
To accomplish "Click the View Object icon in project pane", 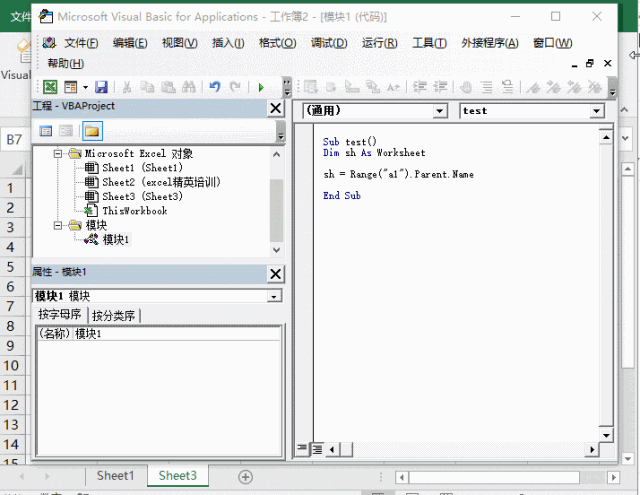I will (x=66, y=131).
